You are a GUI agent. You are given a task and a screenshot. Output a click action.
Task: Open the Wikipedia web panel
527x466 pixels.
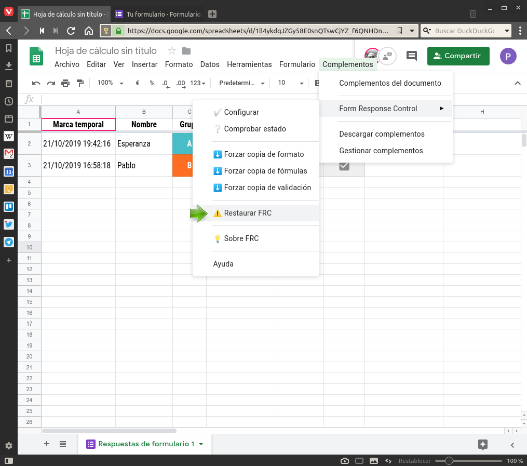[x=9, y=136]
